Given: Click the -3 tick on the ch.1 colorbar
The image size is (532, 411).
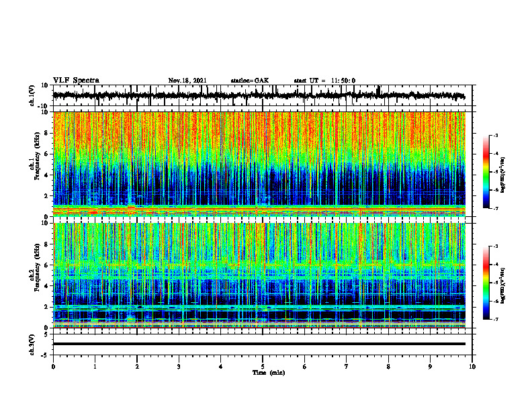Looking at the screenshot, I should point(496,135).
